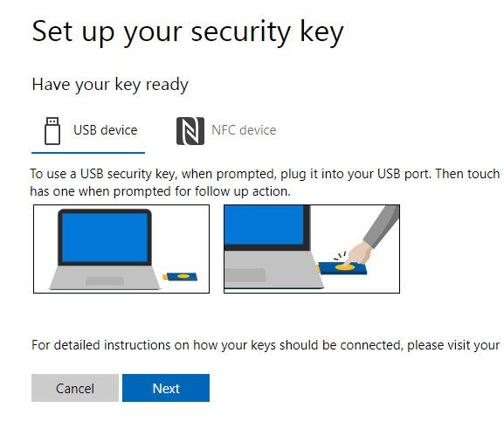This screenshot has width=504, height=429.
Task: Click the trackpad of the left illustration laptop
Action: (x=105, y=281)
